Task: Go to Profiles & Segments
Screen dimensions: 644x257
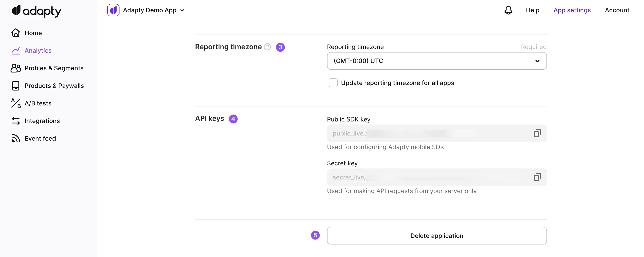Action: coord(54,68)
